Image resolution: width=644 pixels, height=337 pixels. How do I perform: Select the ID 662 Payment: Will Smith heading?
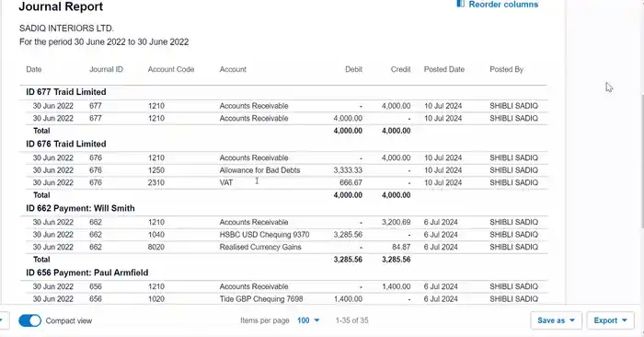[81, 208]
